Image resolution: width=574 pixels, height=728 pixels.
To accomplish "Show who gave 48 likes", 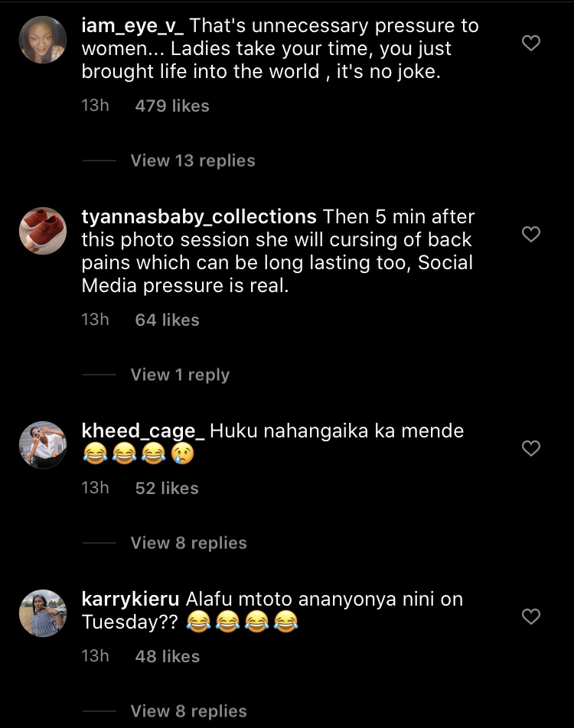I will [x=167, y=656].
